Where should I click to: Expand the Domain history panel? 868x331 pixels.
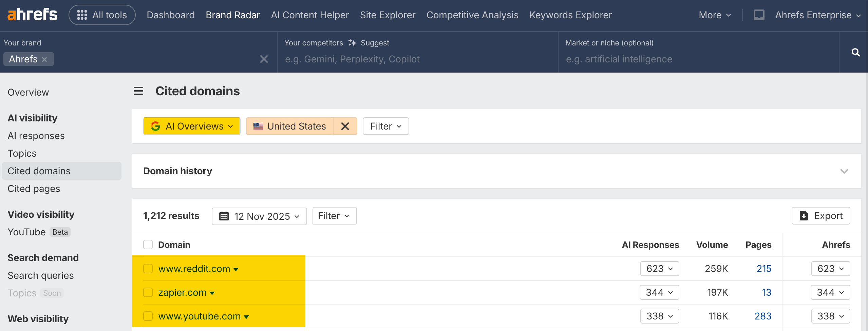coord(844,171)
